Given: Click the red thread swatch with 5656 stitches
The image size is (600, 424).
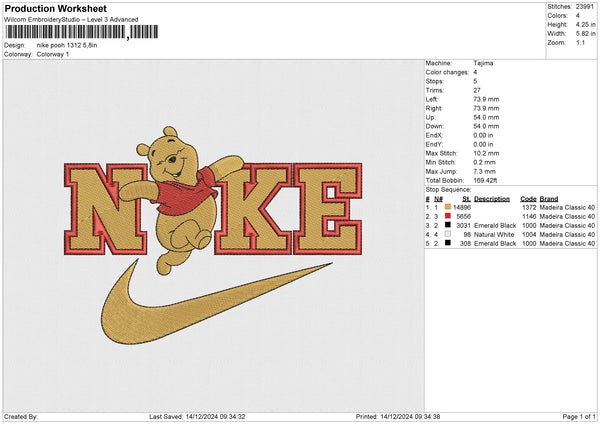Looking at the screenshot, I should click(448, 216).
